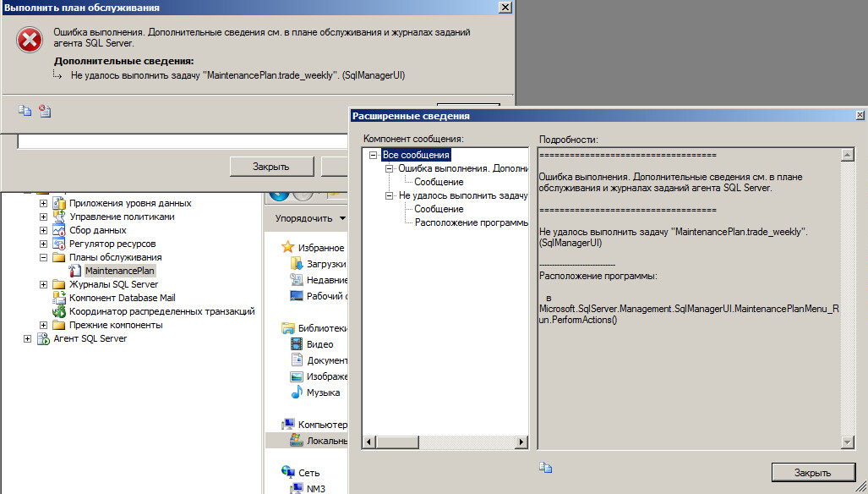Click Сеть icon in Explorer
Screen dimensions: 868x494
coord(287,472)
